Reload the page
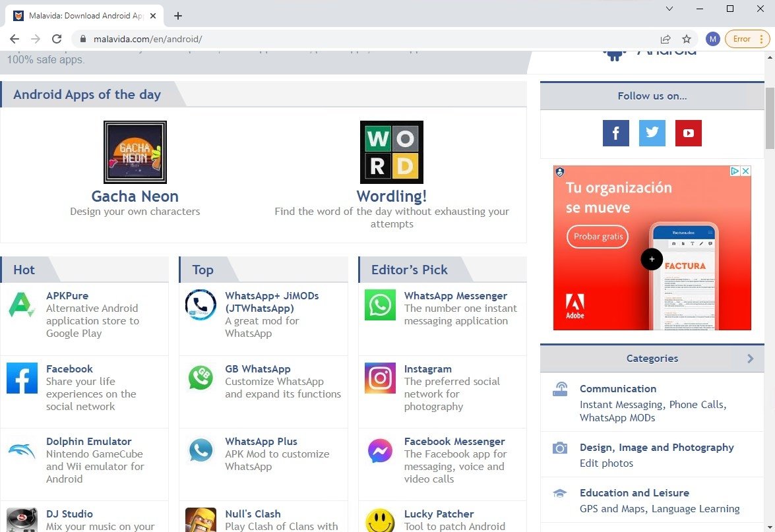The image size is (775, 532). click(x=57, y=39)
